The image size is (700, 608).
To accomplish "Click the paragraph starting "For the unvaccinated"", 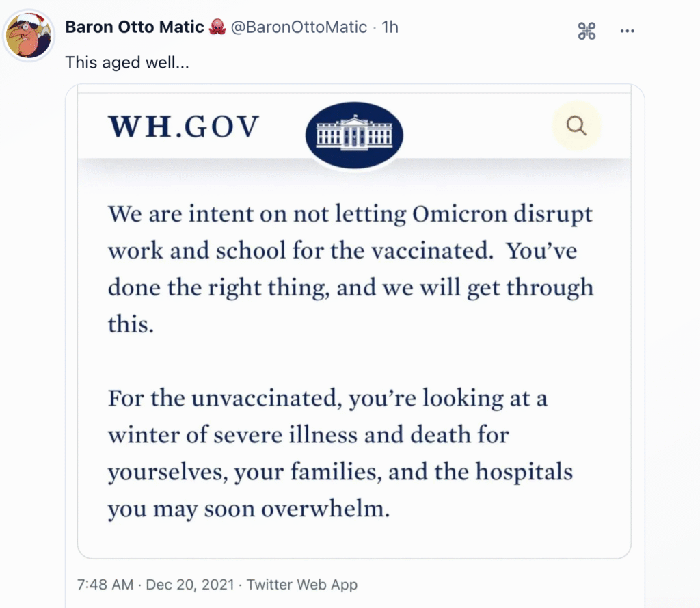I will [x=340, y=454].
